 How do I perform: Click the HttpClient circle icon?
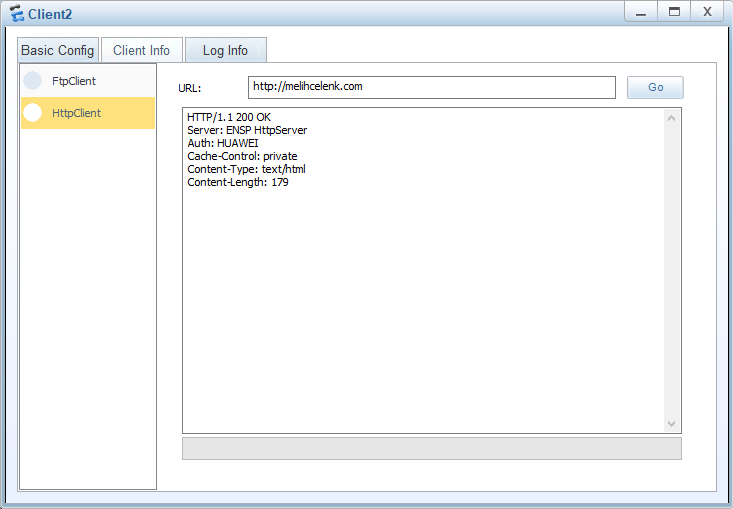(33, 113)
